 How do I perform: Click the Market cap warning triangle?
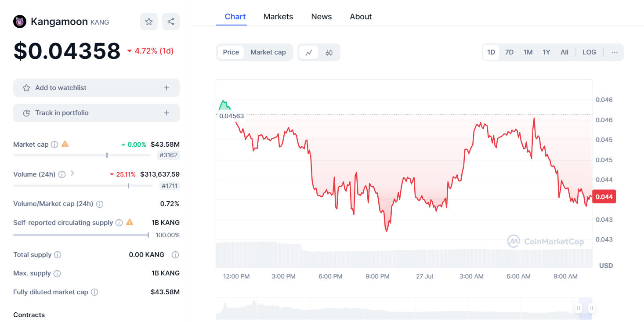coord(65,144)
